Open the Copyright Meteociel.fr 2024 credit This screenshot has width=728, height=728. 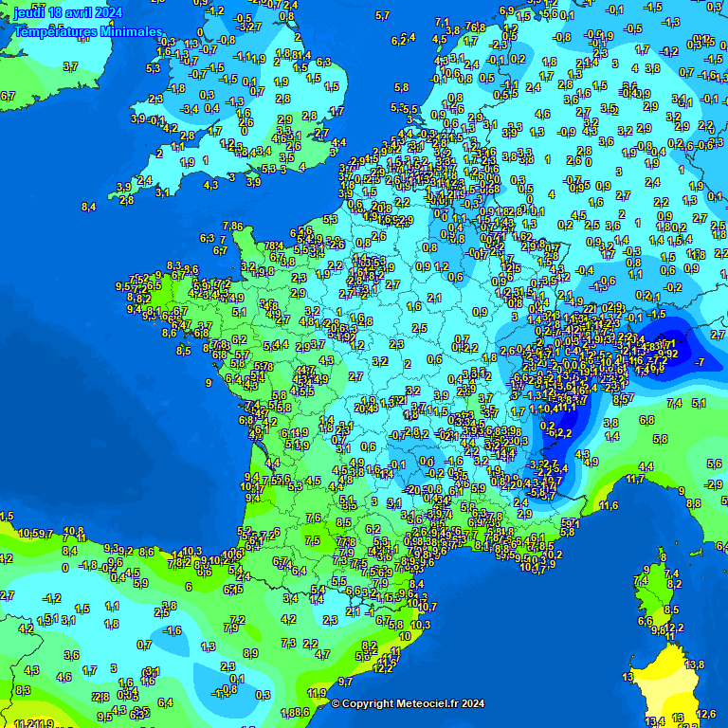(408, 703)
